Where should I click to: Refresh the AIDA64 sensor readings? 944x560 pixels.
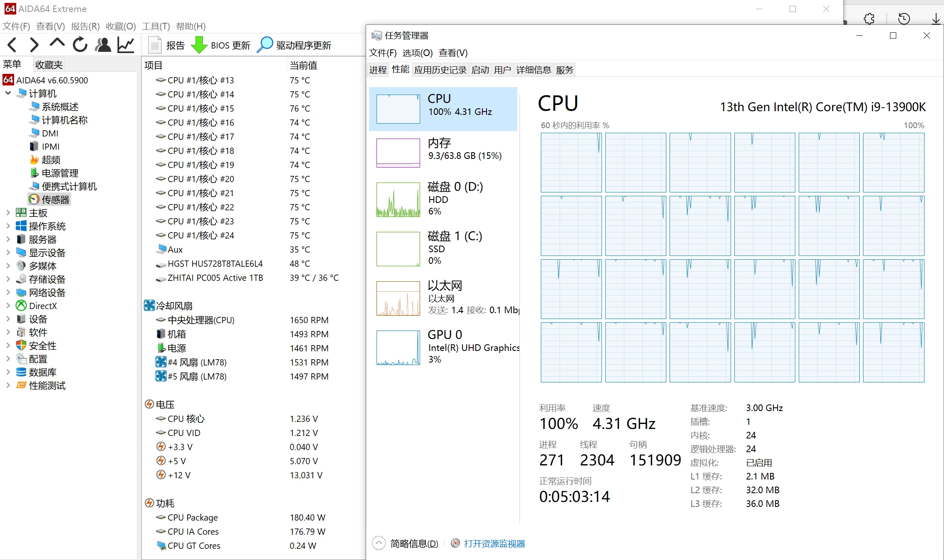[x=80, y=45]
